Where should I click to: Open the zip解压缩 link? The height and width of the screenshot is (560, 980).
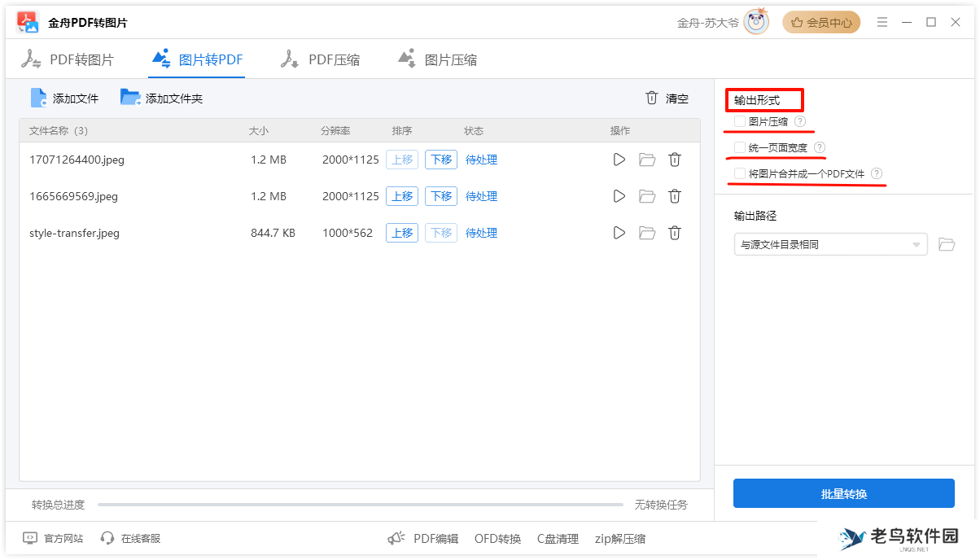[620, 538]
